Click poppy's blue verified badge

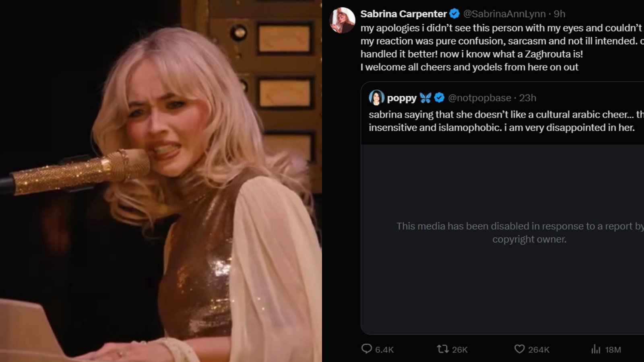439,97
